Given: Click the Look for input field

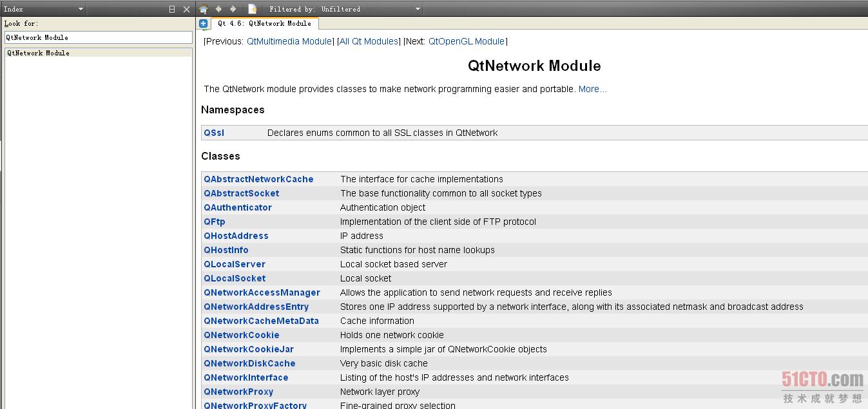Looking at the screenshot, I should coord(98,37).
